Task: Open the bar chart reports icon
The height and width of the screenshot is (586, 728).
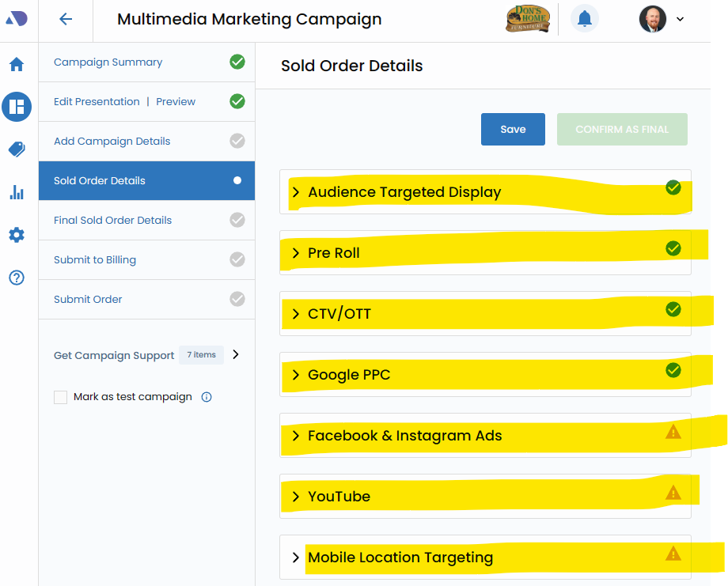Action: [x=17, y=192]
